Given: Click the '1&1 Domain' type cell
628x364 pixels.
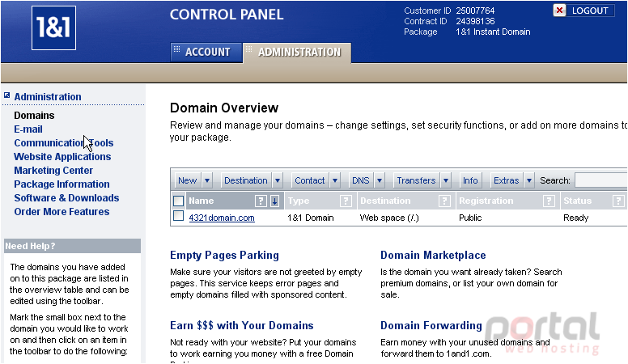Looking at the screenshot, I should pos(311,218).
